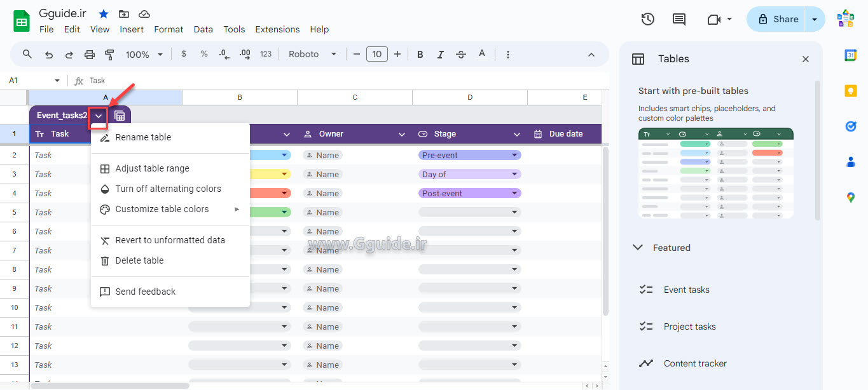Image resolution: width=868 pixels, height=390 pixels.
Task: Click the Undo icon in the toolbar
Action: (x=48, y=54)
